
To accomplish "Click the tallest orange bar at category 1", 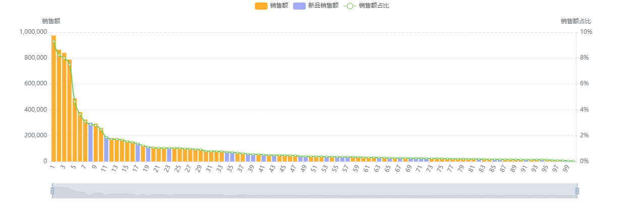I will click(x=54, y=98).
